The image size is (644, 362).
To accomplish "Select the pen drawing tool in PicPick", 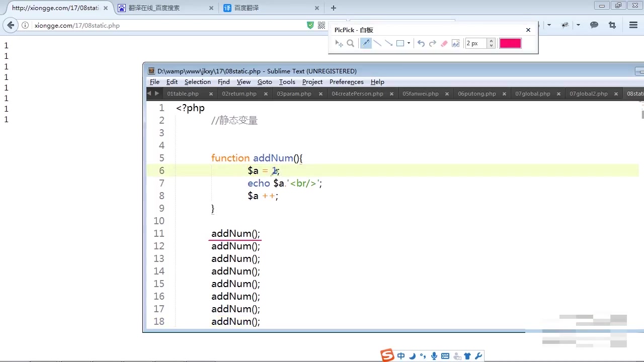I will tap(366, 43).
